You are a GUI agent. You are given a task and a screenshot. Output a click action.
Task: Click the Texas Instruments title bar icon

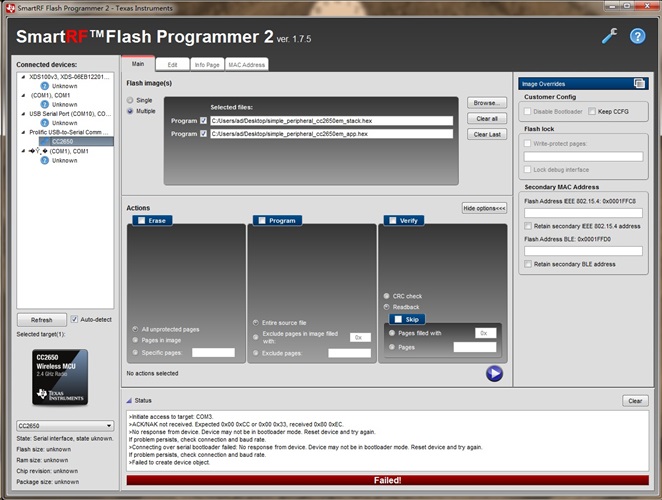(x=11, y=8)
